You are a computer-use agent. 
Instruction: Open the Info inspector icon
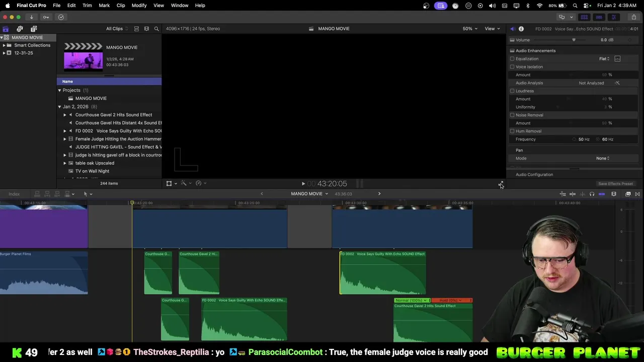point(521,29)
